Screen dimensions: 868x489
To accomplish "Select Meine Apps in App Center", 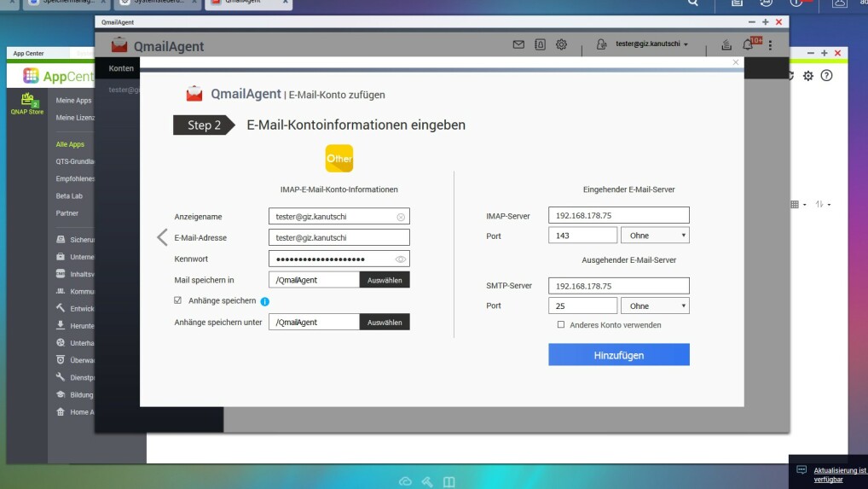I will [73, 100].
